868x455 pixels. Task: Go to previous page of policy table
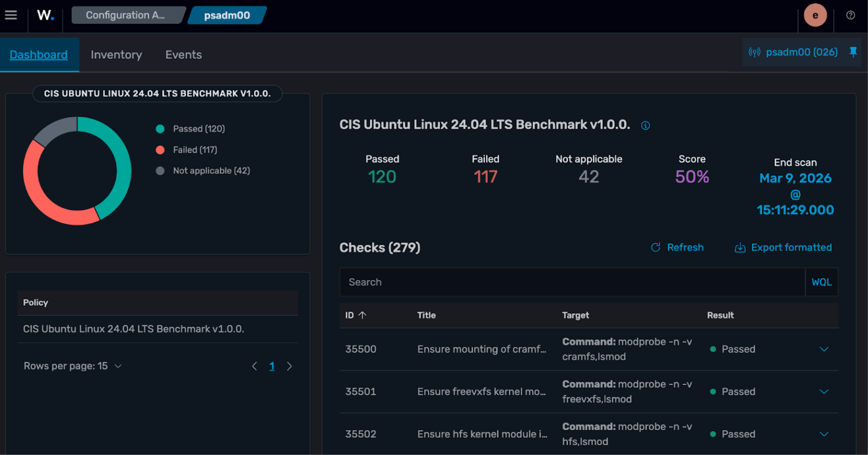(x=254, y=366)
